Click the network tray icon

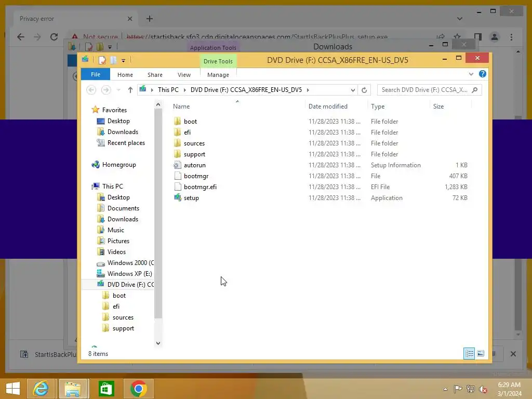[470, 389]
